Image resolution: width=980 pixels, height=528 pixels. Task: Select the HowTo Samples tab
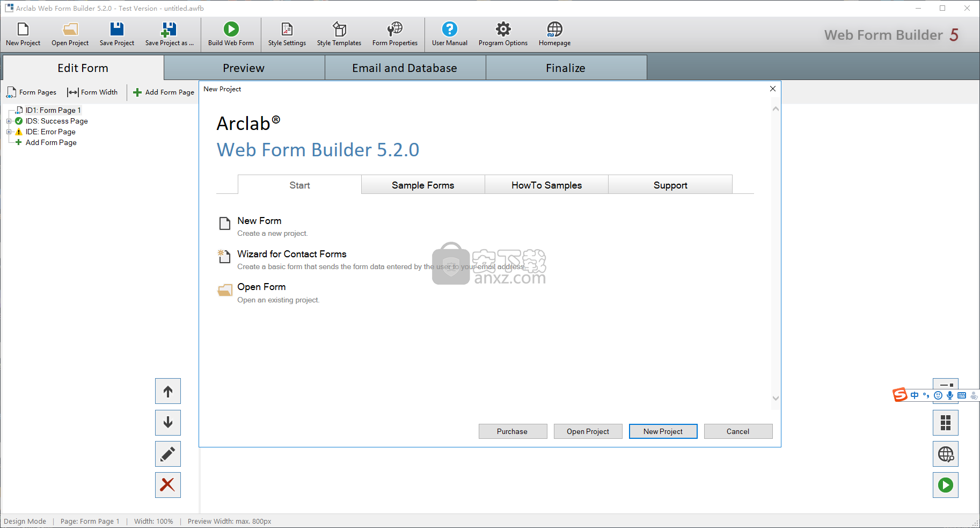point(546,185)
